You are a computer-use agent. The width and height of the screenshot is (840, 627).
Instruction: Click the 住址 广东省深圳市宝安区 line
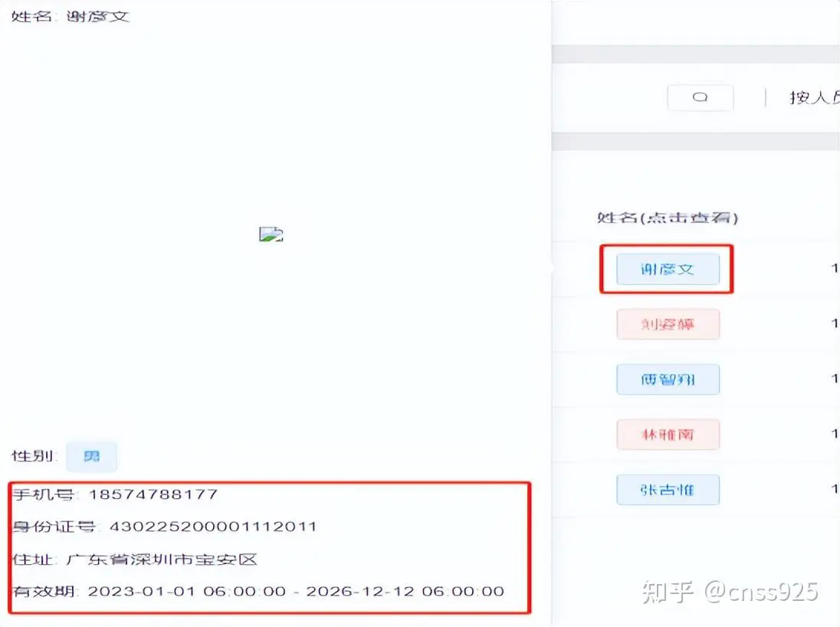pos(135,560)
